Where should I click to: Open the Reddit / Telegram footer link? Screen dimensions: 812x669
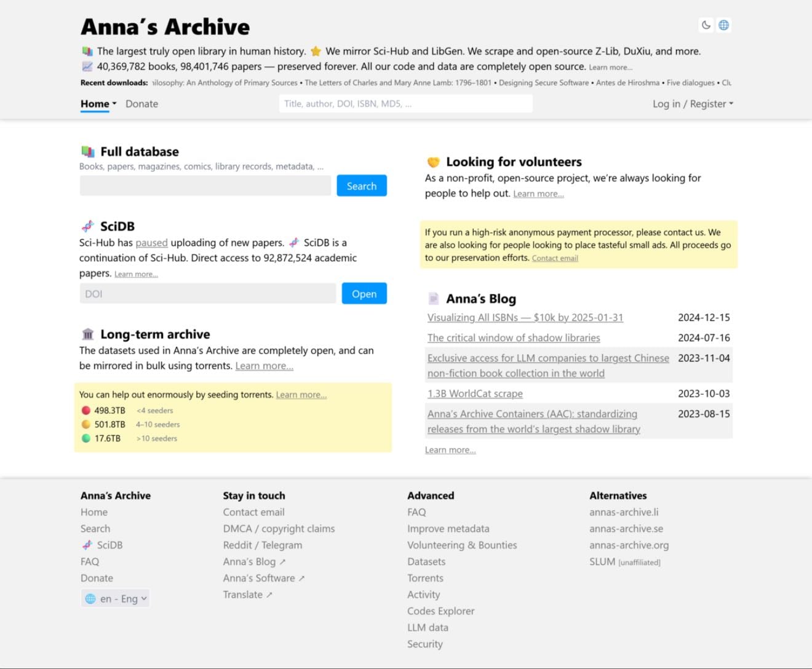[263, 545]
